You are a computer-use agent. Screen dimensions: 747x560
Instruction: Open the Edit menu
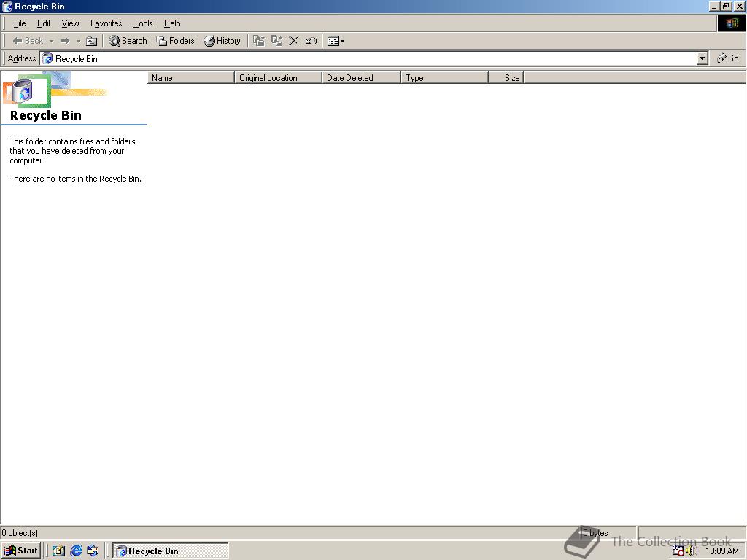(x=44, y=23)
